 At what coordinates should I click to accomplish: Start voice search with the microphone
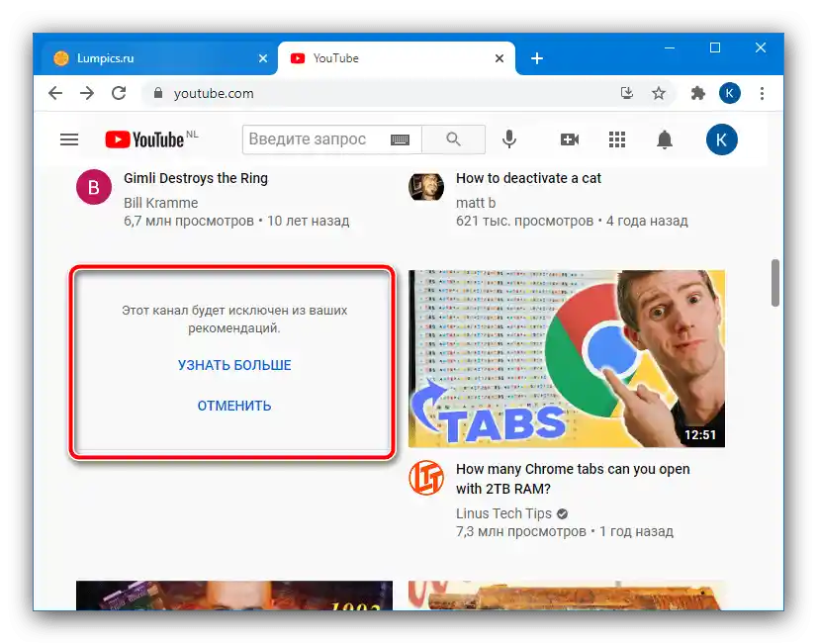pos(509,139)
